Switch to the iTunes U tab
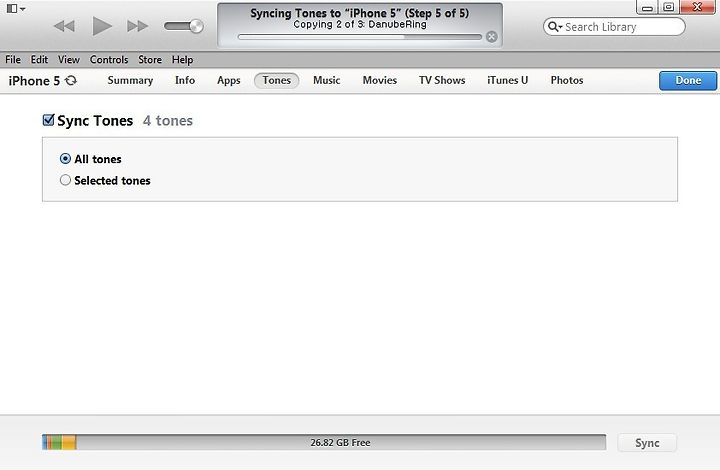Viewport: 720px width, 470px height. (x=507, y=80)
